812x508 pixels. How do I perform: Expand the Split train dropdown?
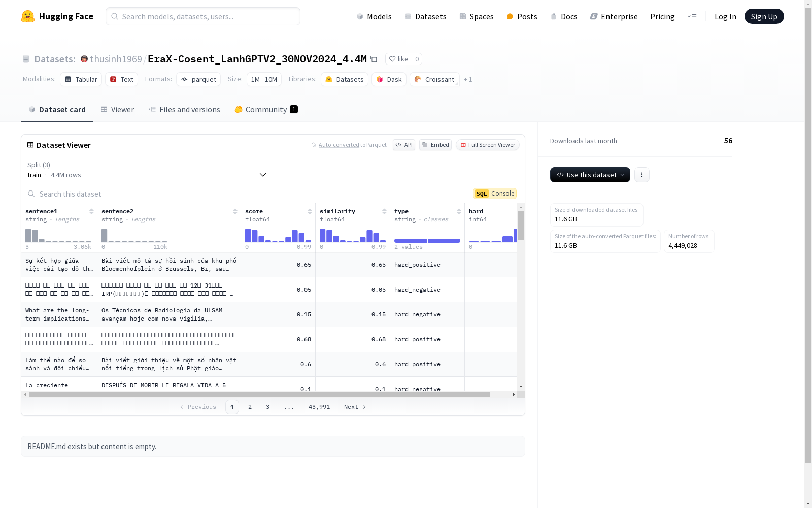[x=147, y=170]
